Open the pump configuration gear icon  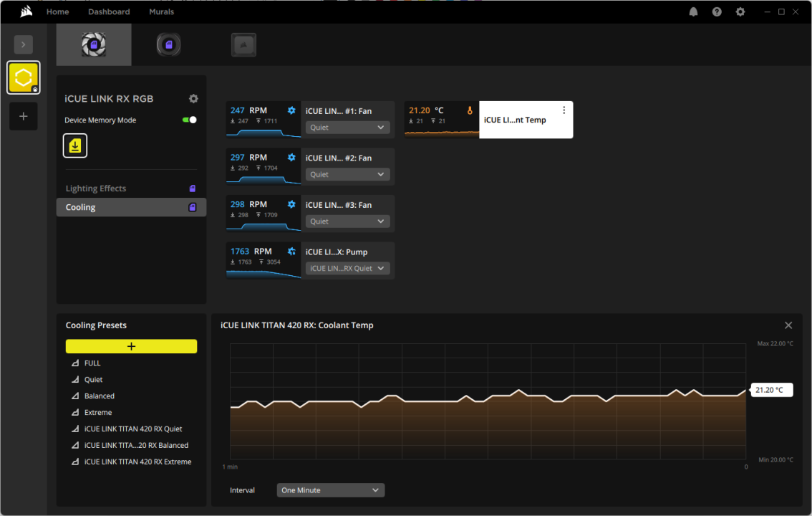(x=291, y=251)
